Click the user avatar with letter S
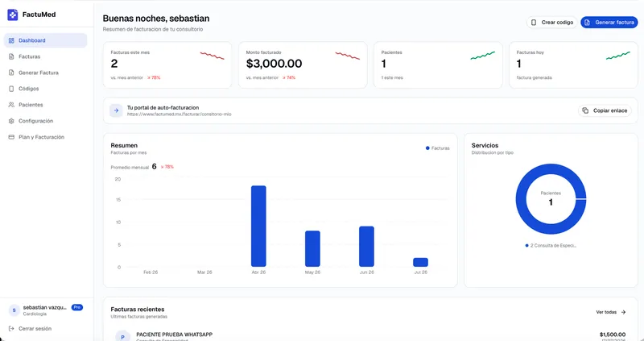 [x=14, y=310]
